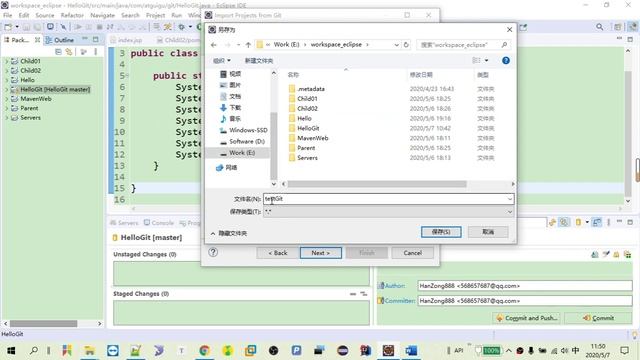Click the horizontal scrollbar in file list
This screenshot has width=640, height=360.
[x=377, y=184]
